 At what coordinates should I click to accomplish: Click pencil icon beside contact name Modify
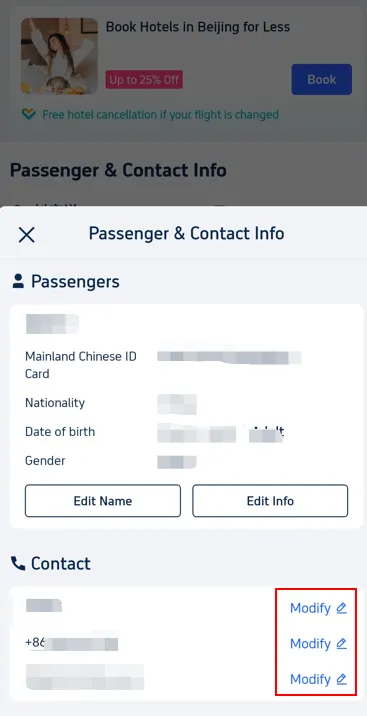point(341,608)
